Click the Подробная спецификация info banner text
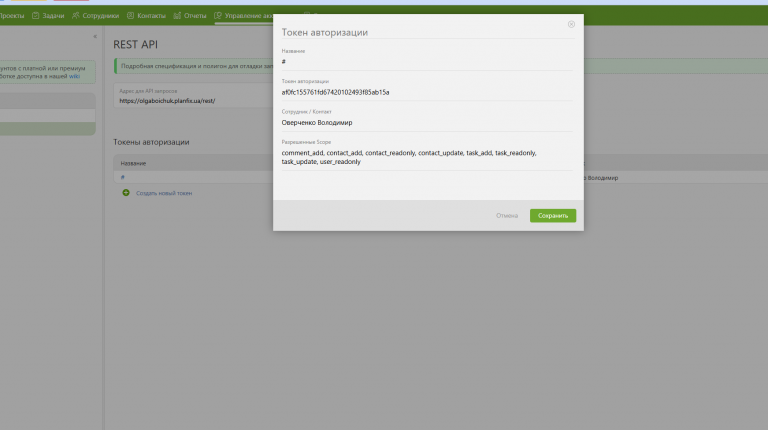Viewport: 768px width, 430px height. (197, 66)
